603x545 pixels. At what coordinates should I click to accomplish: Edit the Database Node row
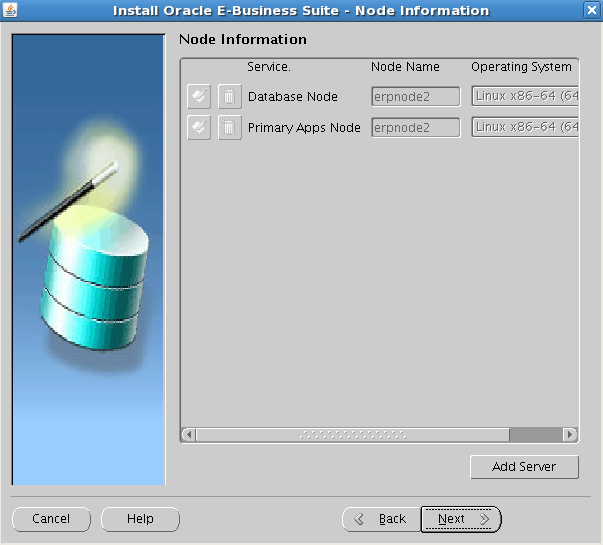(x=199, y=96)
